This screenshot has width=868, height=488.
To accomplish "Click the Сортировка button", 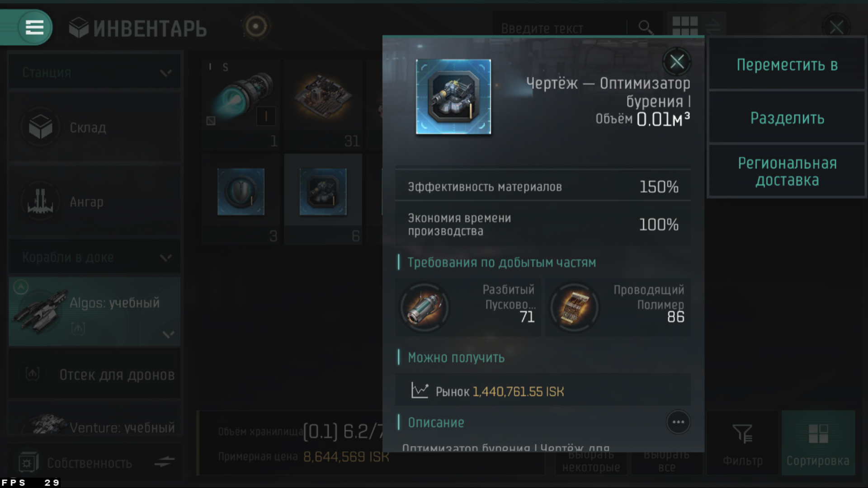I will pyautogui.click(x=818, y=442).
